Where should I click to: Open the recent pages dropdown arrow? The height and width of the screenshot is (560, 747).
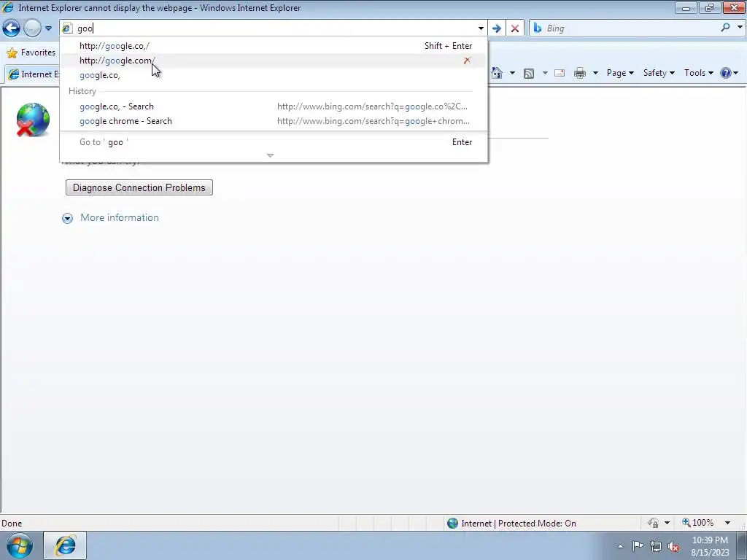tap(48, 28)
